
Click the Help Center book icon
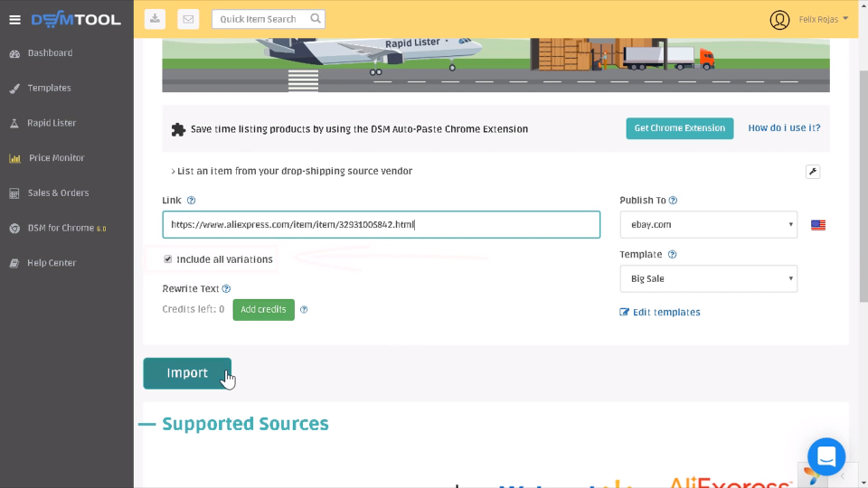pyautogui.click(x=14, y=263)
